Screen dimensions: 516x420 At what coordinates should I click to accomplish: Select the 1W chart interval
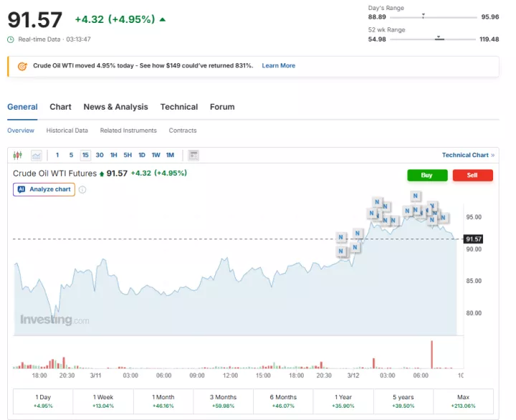coord(156,155)
